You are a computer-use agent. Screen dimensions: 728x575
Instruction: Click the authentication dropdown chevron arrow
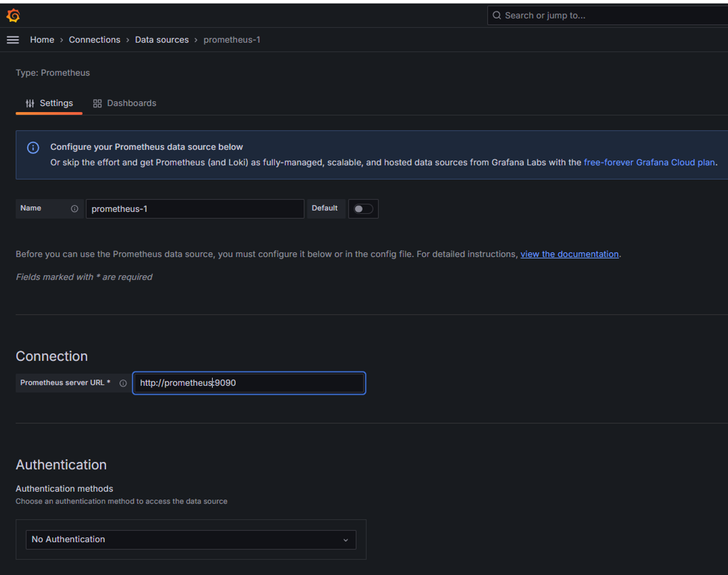tap(345, 540)
